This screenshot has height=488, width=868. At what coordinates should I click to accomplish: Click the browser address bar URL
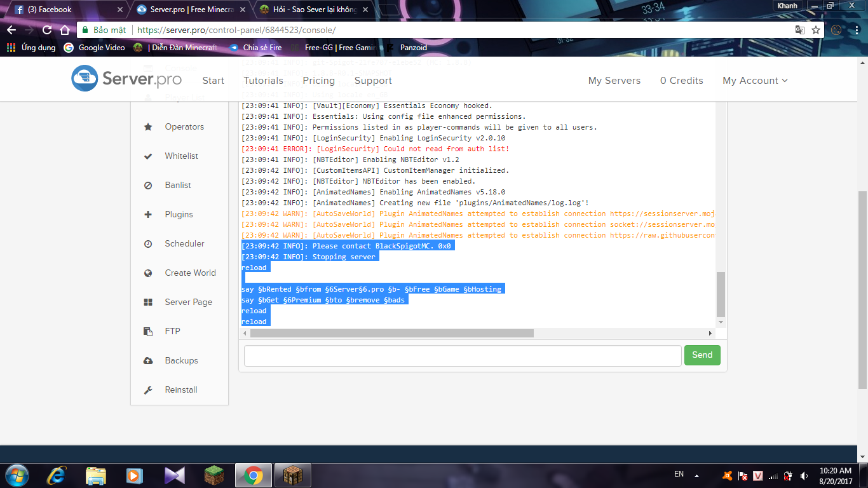point(236,30)
